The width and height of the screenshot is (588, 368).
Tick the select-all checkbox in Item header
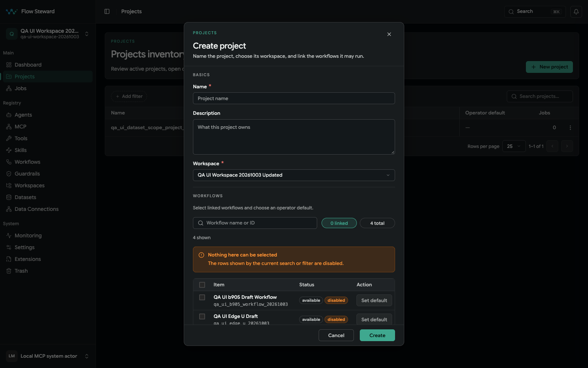point(202,285)
